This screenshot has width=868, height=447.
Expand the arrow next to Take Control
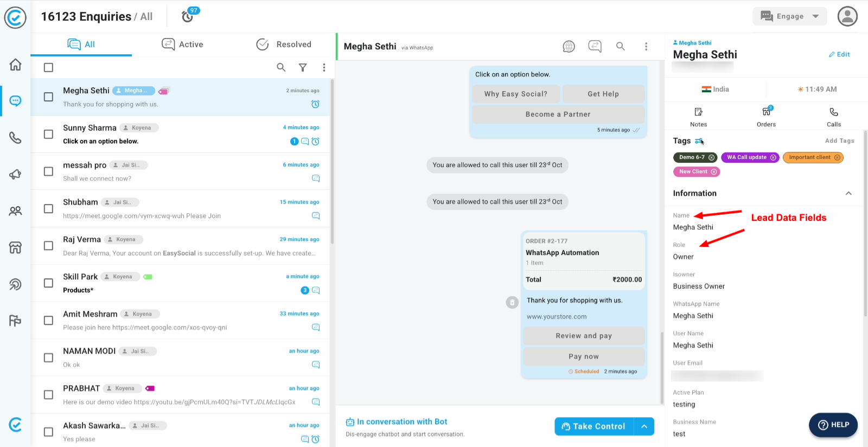[644, 426]
